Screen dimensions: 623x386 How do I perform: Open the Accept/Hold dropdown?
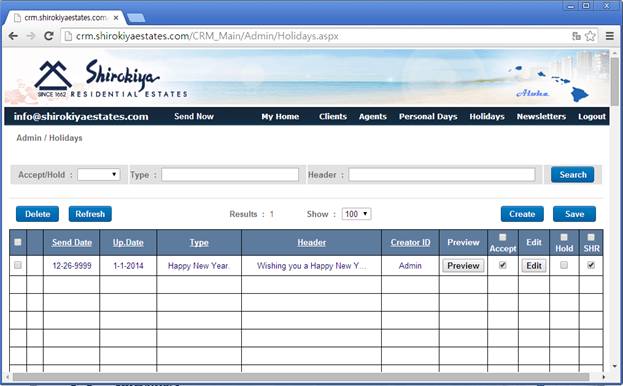pyautogui.click(x=99, y=174)
